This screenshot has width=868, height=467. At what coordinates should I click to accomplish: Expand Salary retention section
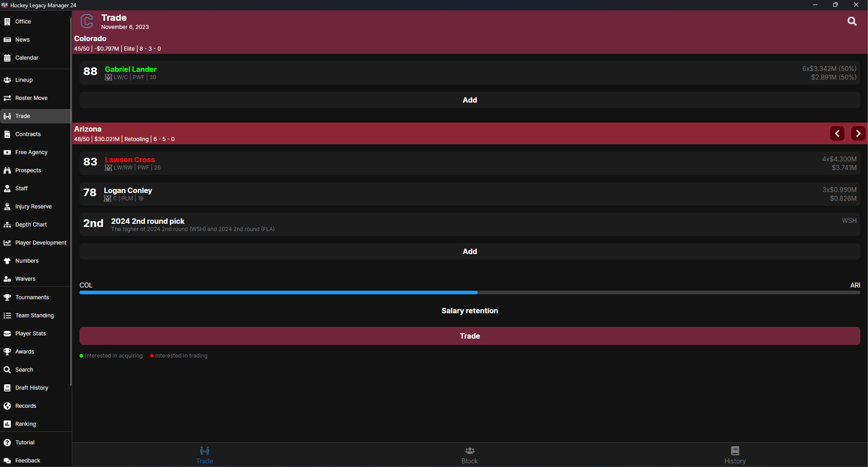pos(469,311)
